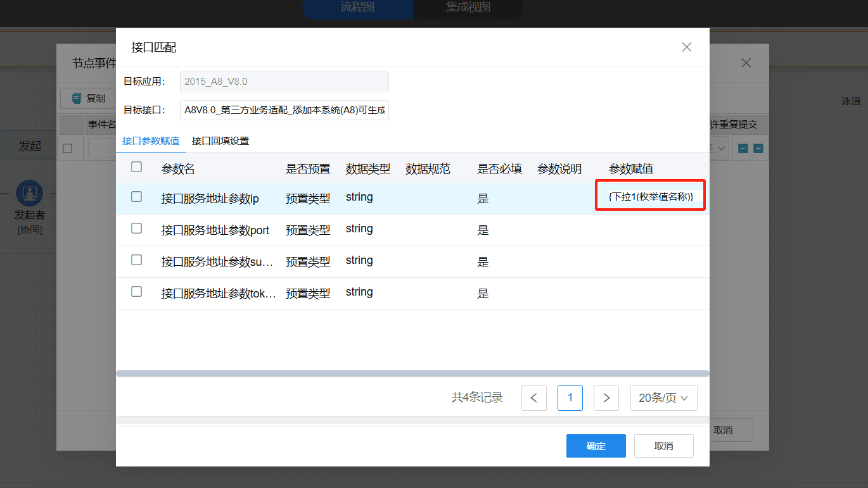Toggle the select-all checkbox in header
Viewport: 868px width, 488px height.
[136, 167]
